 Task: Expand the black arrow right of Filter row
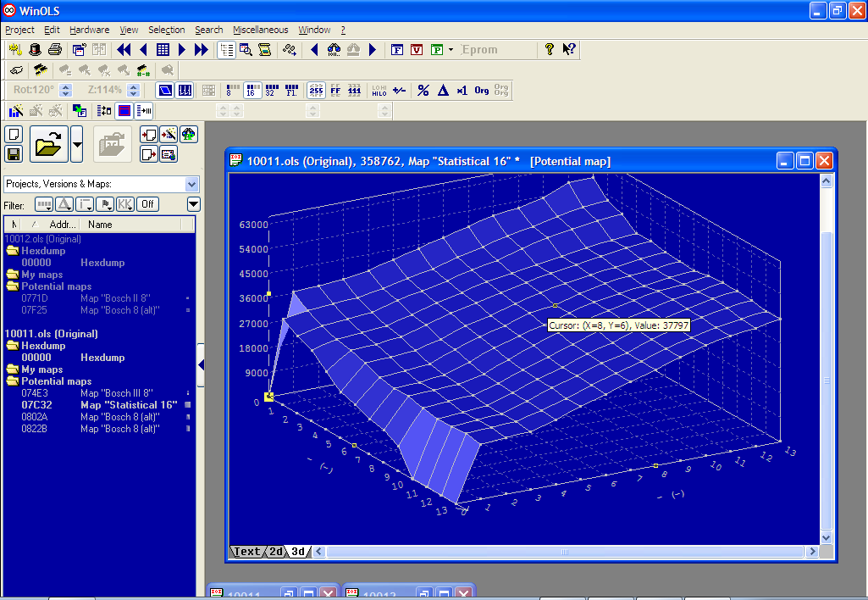(x=193, y=204)
